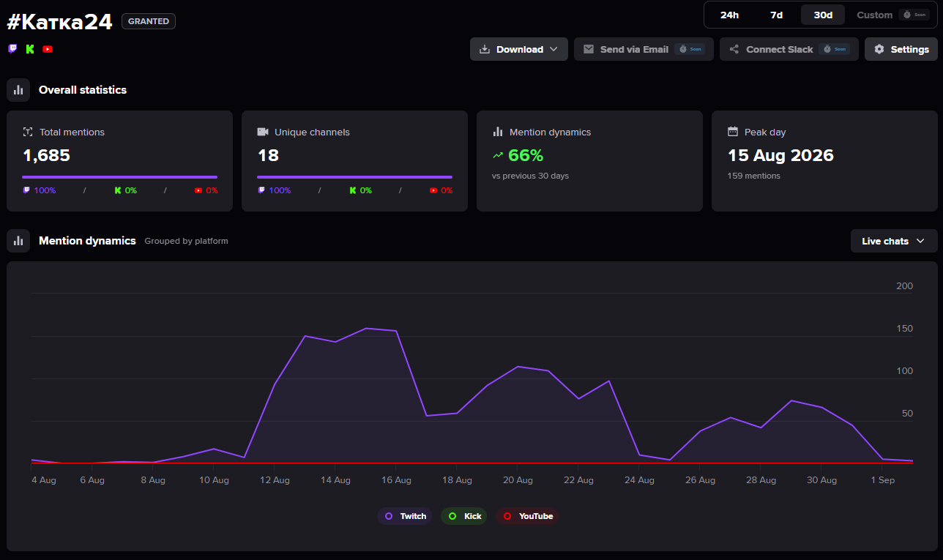
Task: Select the 30d time range tab
Action: pos(823,15)
